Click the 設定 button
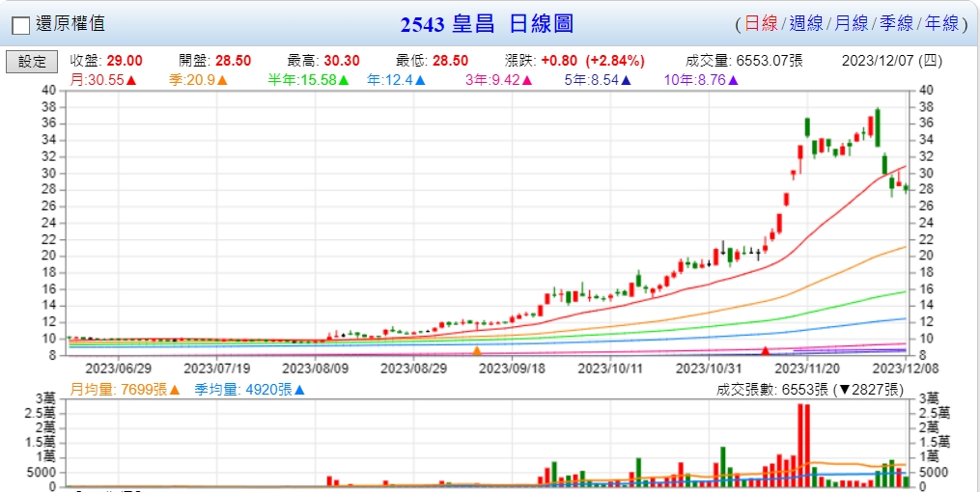 click(x=32, y=61)
